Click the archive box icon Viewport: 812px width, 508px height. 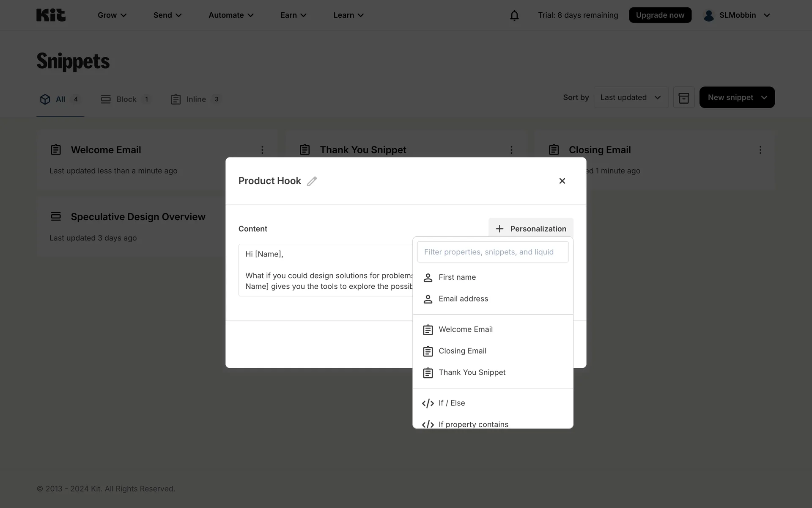[x=683, y=98]
